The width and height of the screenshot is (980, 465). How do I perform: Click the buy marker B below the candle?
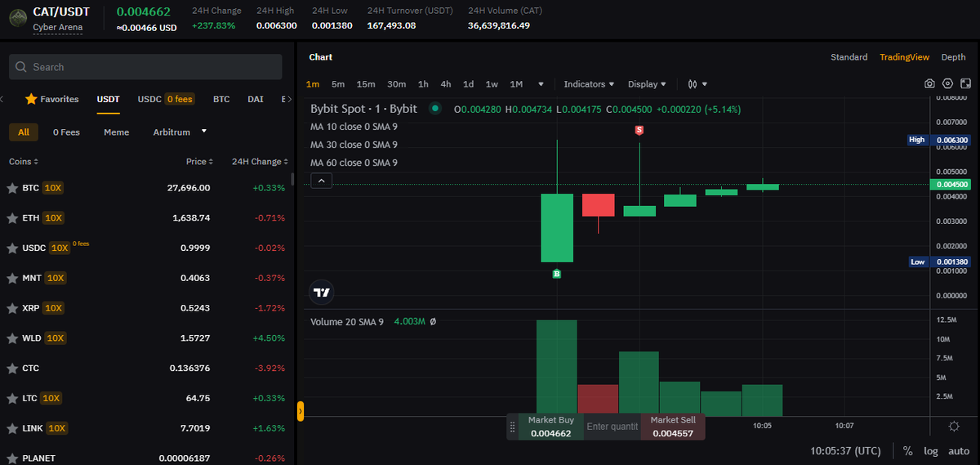tap(556, 274)
